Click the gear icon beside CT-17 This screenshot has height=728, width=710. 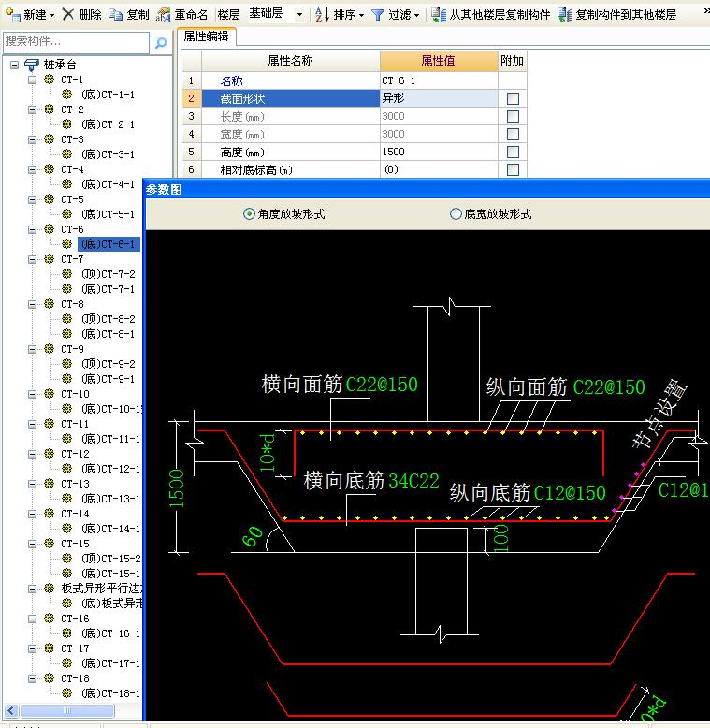50,648
